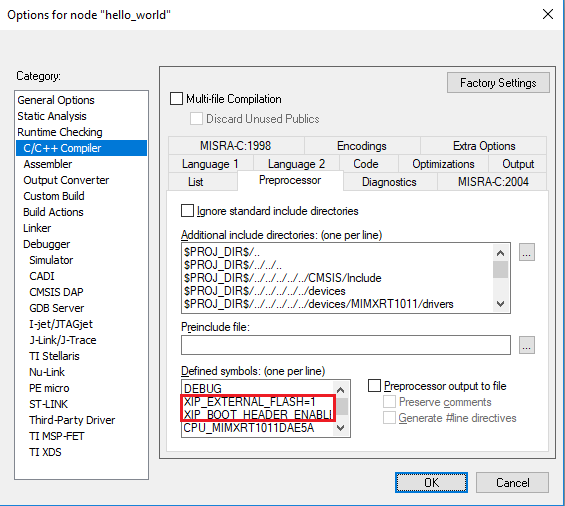Switch to the Optimizations tab
The image size is (565, 506).
(443, 164)
